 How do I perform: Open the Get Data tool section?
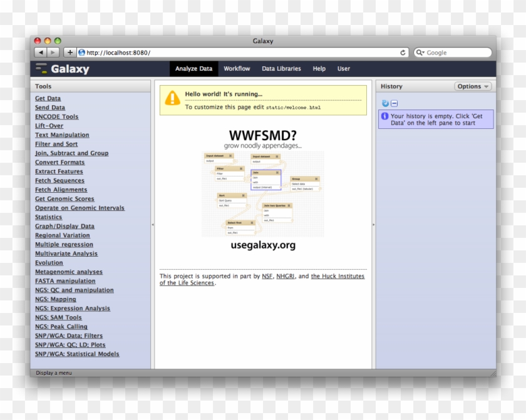click(x=48, y=98)
